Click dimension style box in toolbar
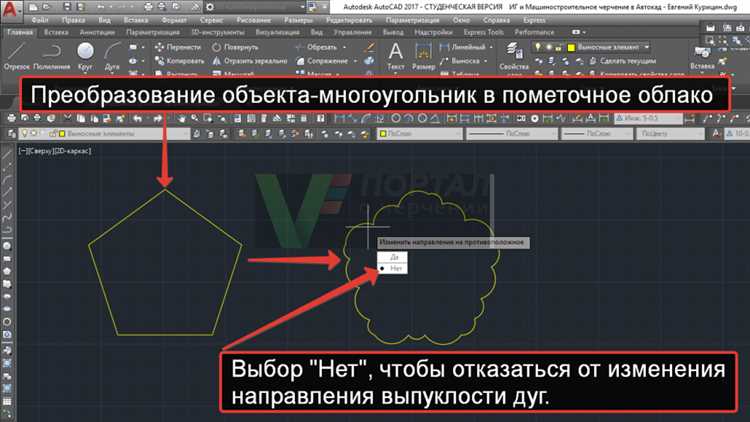The width and height of the screenshot is (750, 422). (648, 118)
